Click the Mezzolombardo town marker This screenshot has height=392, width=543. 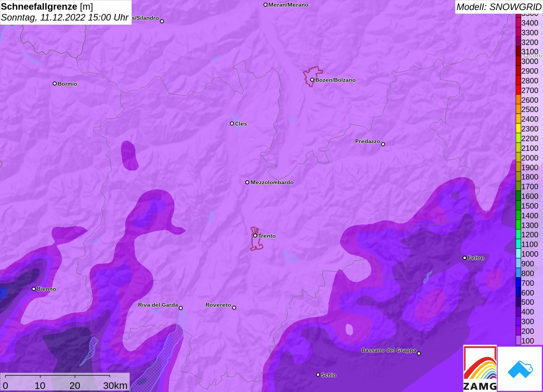coord(247,182)
